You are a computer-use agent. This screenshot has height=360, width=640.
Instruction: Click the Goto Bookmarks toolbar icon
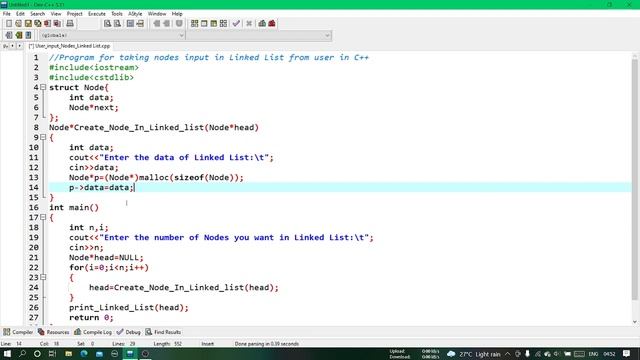(x=28, y=35)
